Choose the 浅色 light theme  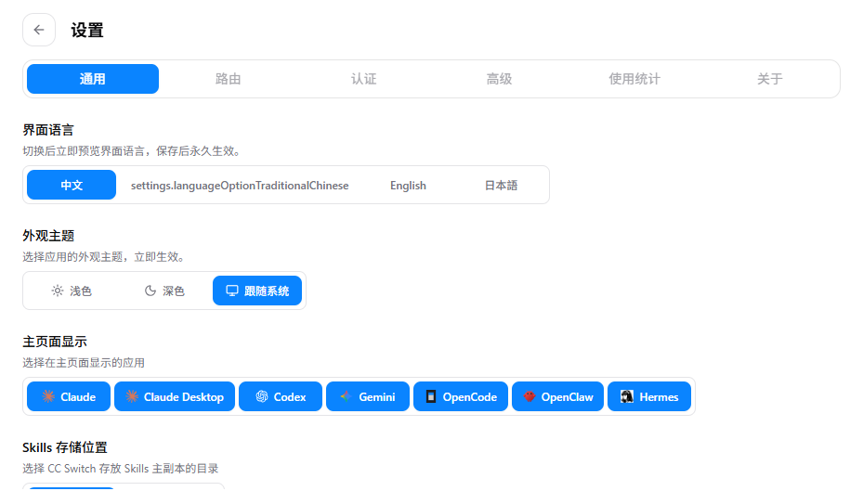pos(72,291)
